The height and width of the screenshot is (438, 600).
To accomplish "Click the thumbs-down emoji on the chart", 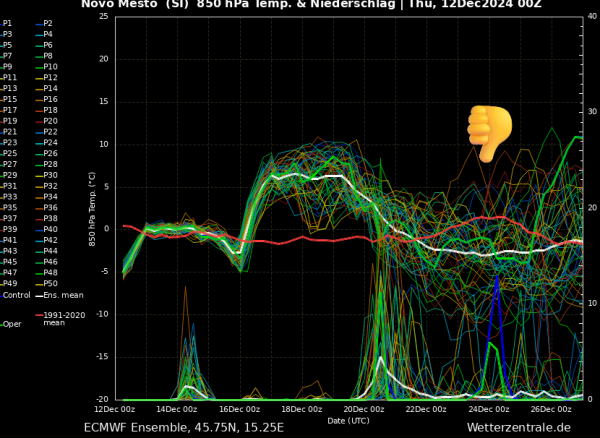I will coord(489,134).
